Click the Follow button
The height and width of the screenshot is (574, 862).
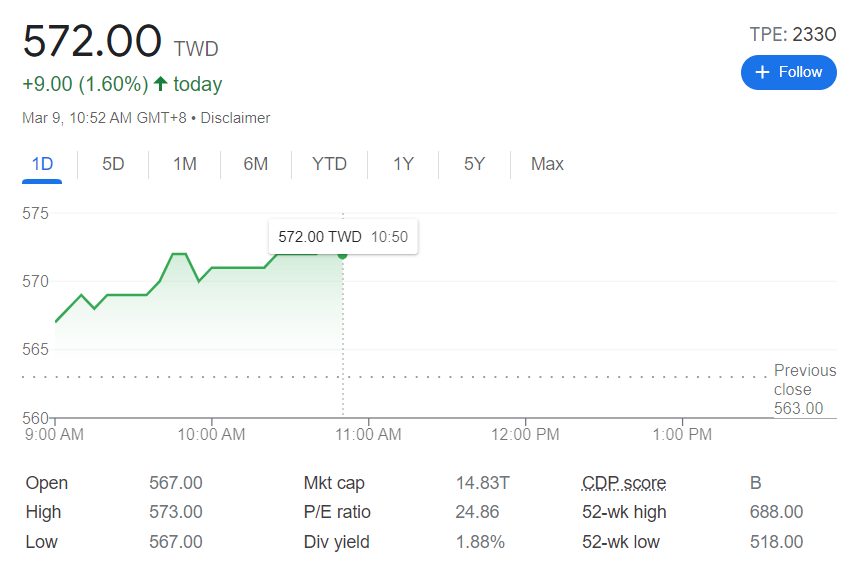[x=788, y=72]
